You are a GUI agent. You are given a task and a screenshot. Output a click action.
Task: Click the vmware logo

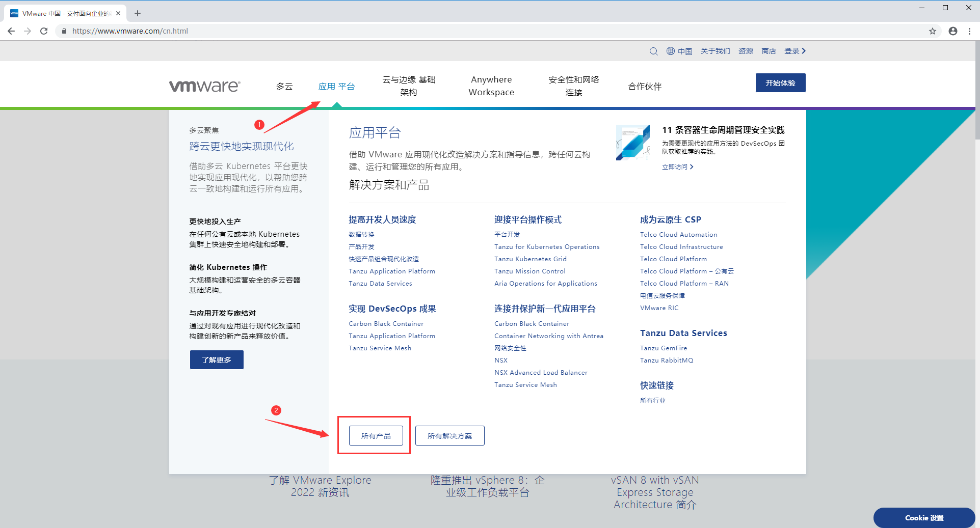tap(204, 86)
